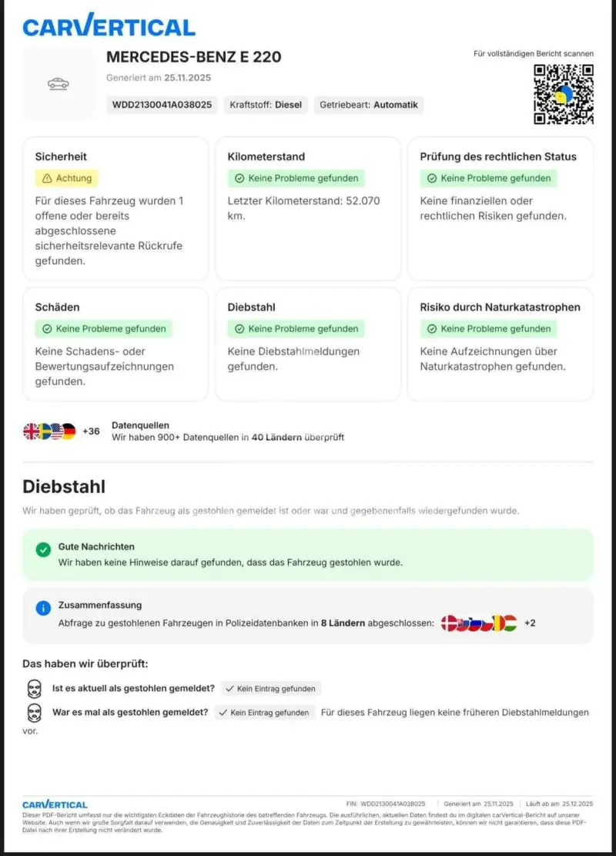Click the thief mask icon next to 'War es mal'
Image resolution: width=616 pixels, height=856 pixels.
[35, 713]
